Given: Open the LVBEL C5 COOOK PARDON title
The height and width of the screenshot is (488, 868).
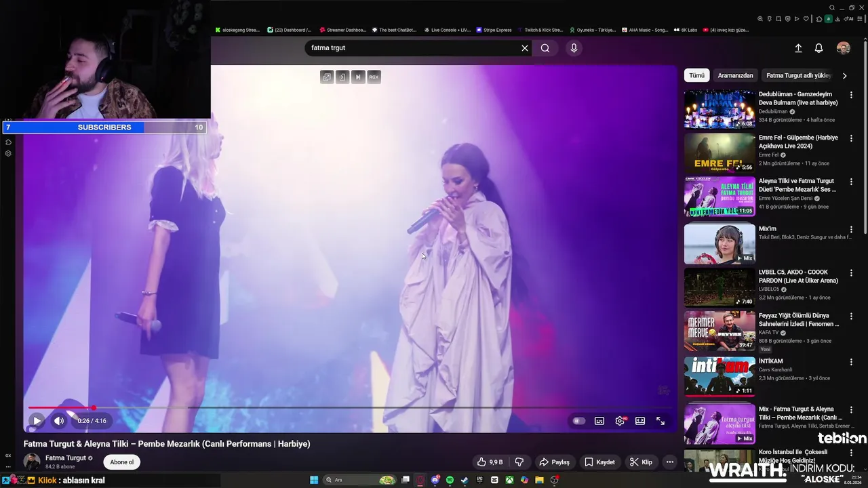Looking at the screenshot, I should [x=798, y=277].
